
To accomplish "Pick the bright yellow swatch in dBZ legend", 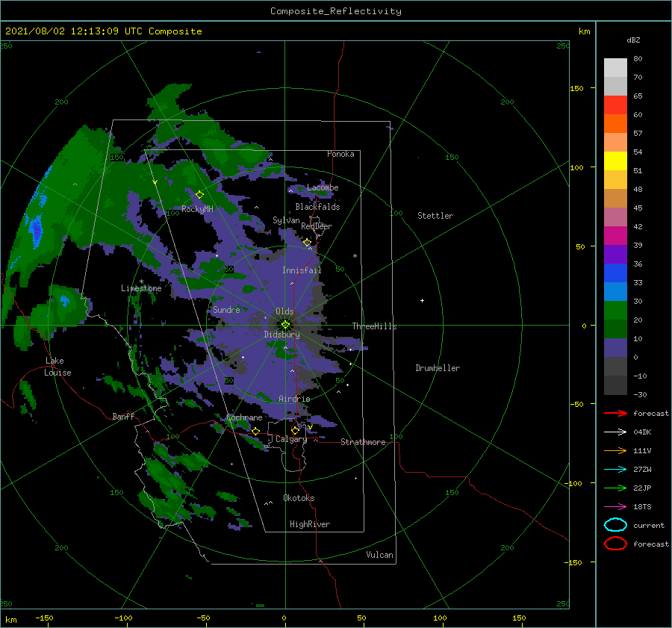I will 615,161.
